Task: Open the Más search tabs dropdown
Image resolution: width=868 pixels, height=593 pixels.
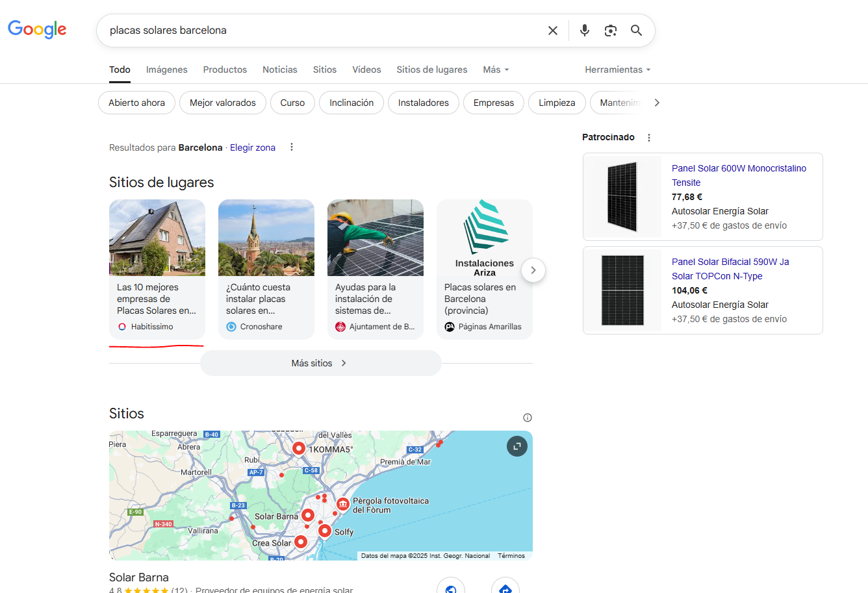Action: tap(496, 69)
